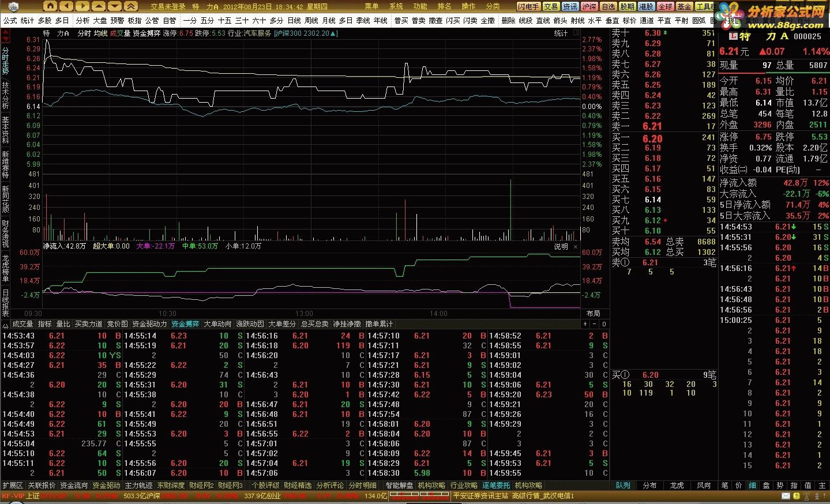The height and width of the screenshot is (504, 830).
Task: Switch to 龙虎 tab in right panel
Action: pyautogui.click(x=677, y=486)
